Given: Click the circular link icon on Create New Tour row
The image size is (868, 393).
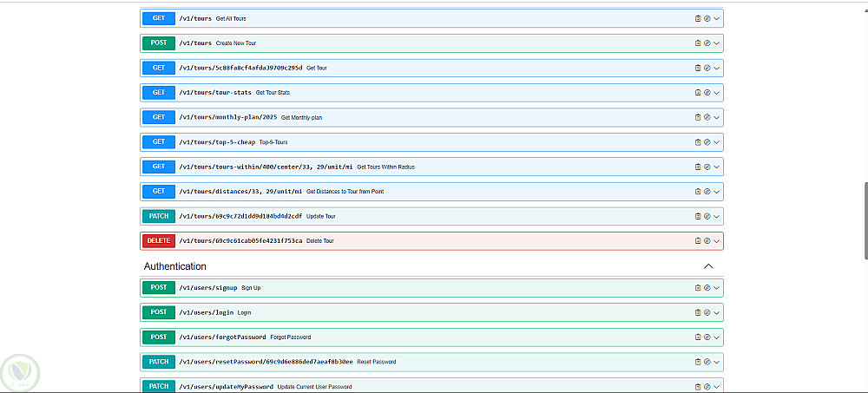Looking at the screenshot, I should [x=707, y=43].
